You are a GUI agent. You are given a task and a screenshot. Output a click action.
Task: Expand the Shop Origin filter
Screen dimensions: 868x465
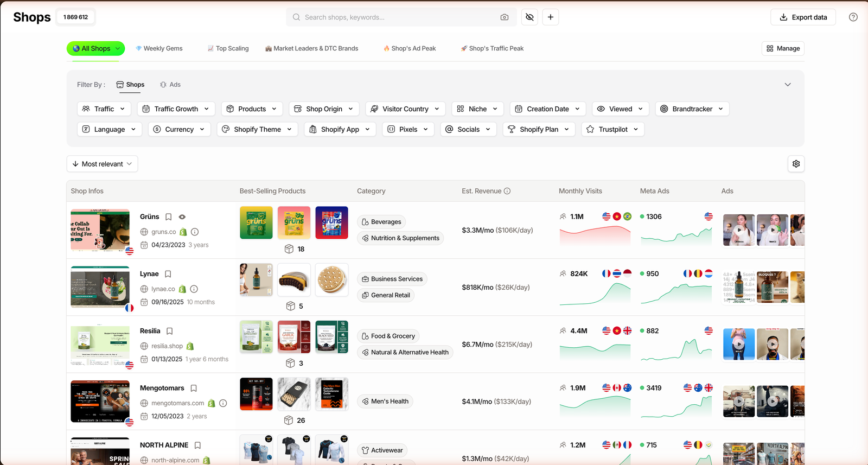(324, 109)
